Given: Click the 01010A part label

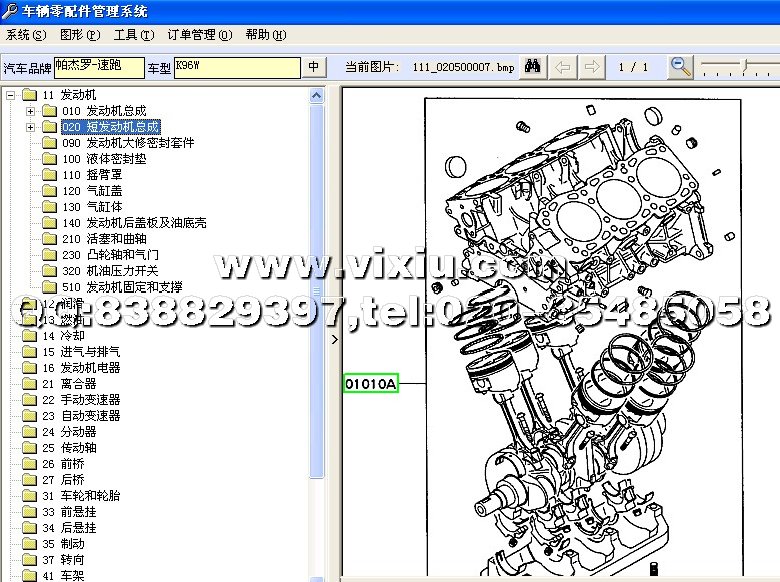Looking at the screenshot, I should 370,384.
